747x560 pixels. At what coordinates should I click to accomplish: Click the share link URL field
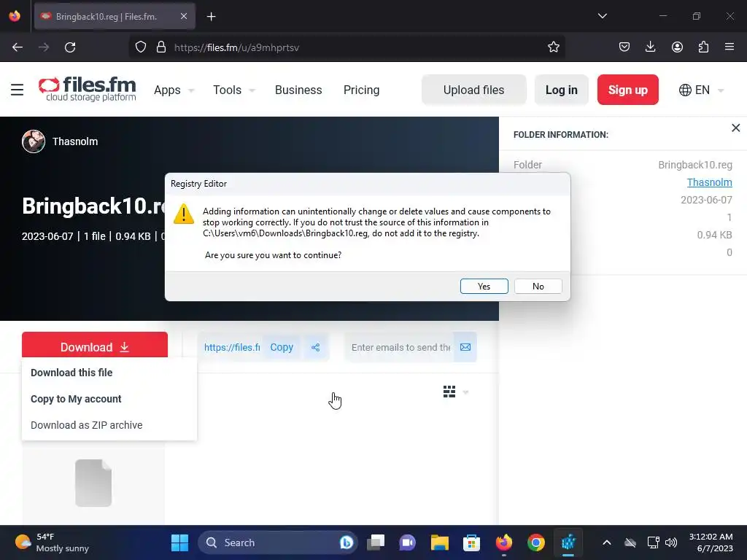tap(231, 347)
